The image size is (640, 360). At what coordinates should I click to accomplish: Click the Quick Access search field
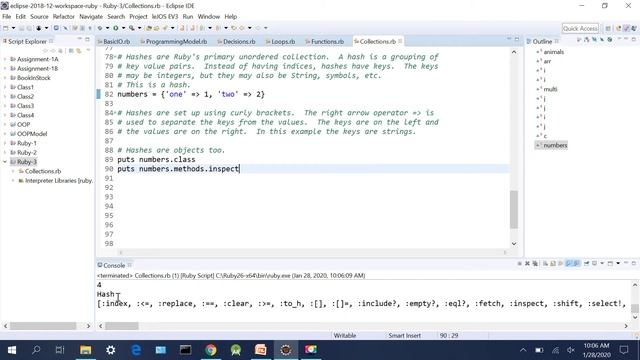coord(580,28)
